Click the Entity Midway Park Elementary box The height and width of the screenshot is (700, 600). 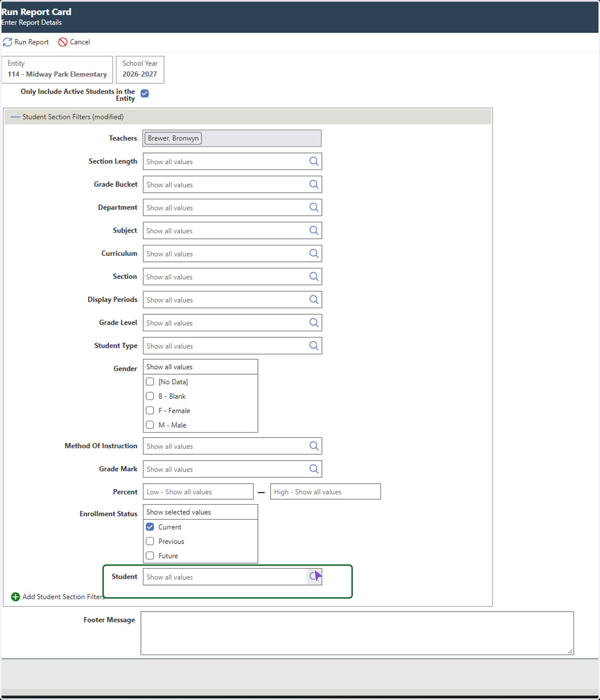[x=57, y=69]
